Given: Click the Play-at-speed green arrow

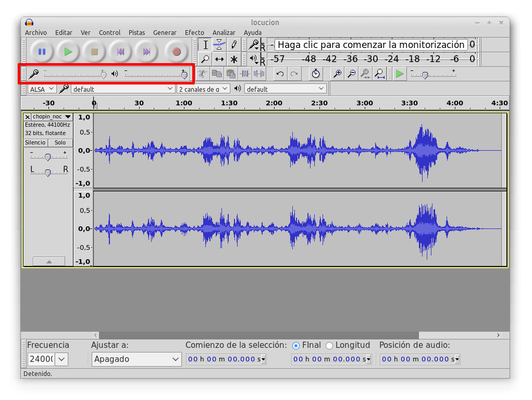Looking at the screenshot, I should pyautogui.click(x=400, y=74).
